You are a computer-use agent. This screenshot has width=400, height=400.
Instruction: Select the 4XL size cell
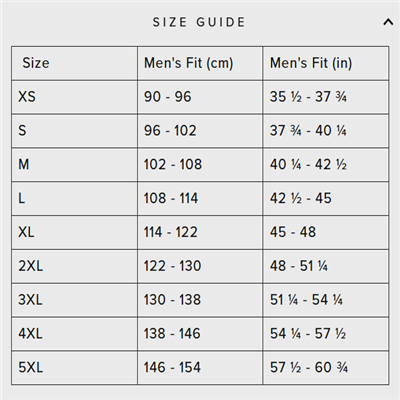[x=75, y=334]
